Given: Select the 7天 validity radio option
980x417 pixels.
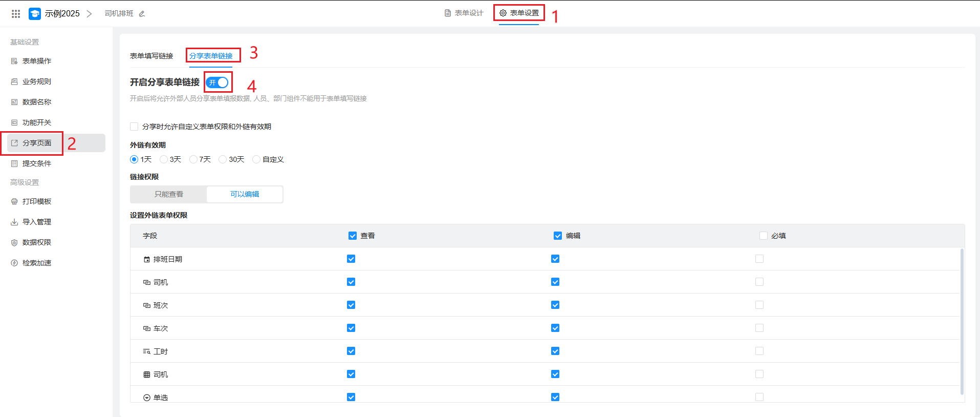Looking at the screenshot, I should point(193,159).
